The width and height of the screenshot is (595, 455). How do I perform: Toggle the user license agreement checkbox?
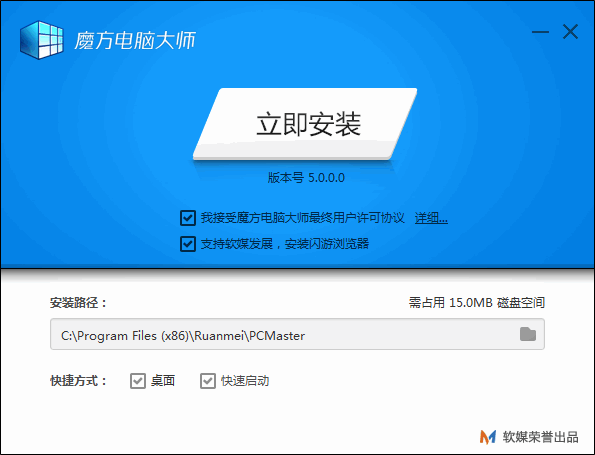pyautogui.click(x=188, y=218)
